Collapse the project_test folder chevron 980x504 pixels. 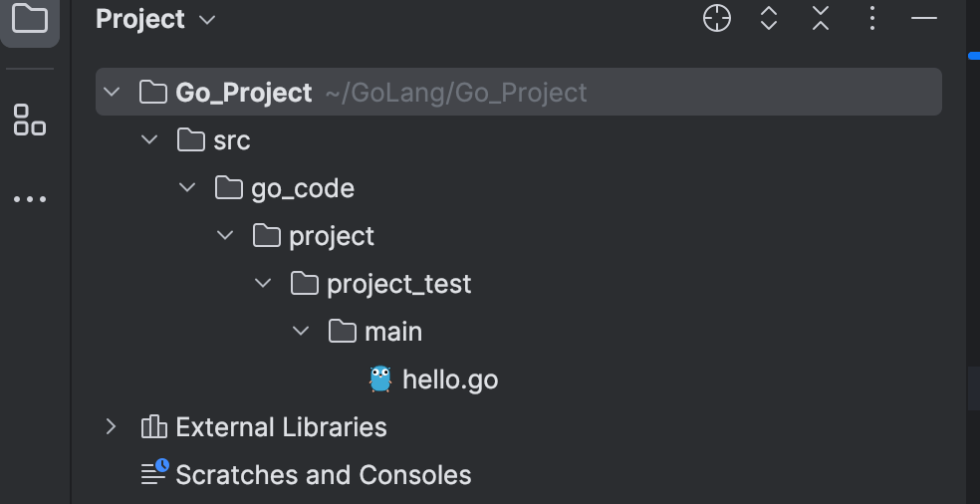pyautogui.click(x=263, y=284)
